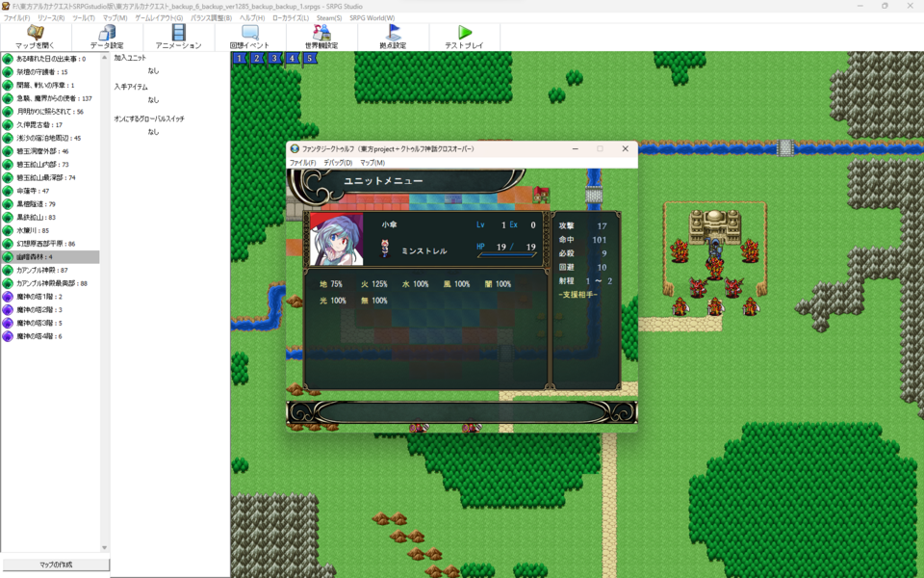Screen dimensions: 924x578
Task: Click the highlighted 幽暗森林 : 4 map row
Action: [x=50, y=256]
